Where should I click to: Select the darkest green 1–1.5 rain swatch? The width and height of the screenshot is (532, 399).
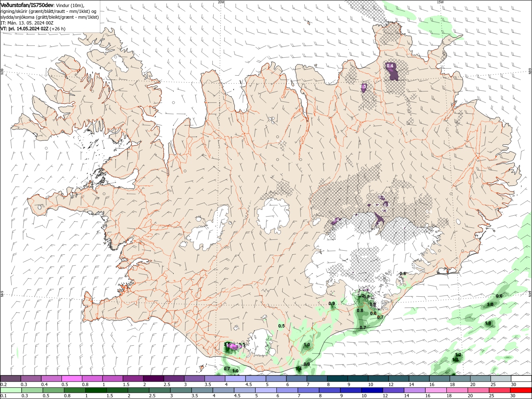click(96, 390)
